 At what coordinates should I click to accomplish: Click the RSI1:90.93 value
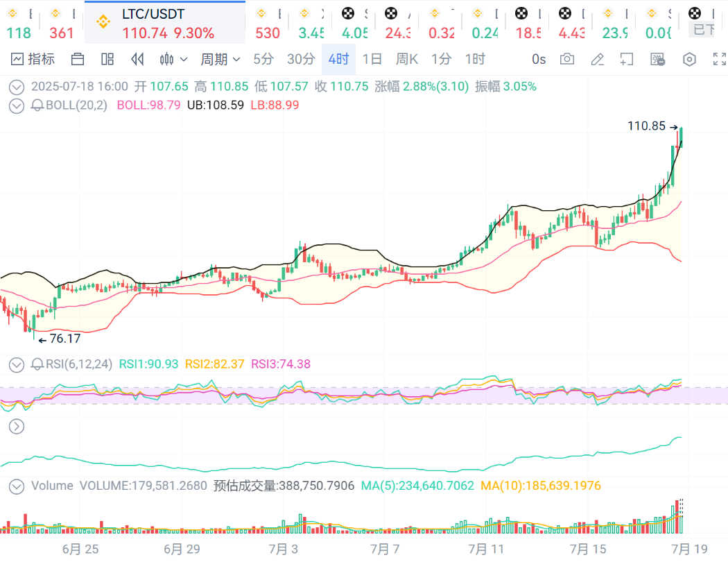pyautogui.click(x=148, y=364)
